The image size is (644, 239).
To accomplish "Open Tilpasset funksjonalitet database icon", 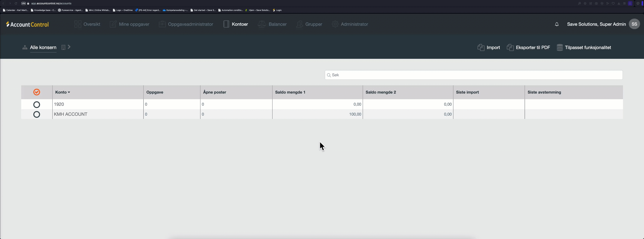I will pyautogui.click(x=560, y=48).
